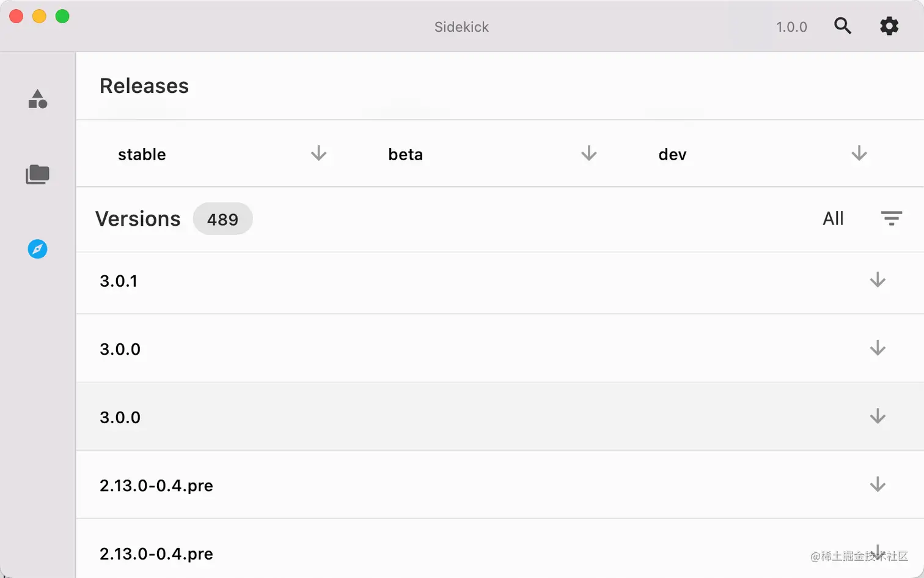The image size is (924, 578).
Task: Click the 489 versions count badge
Action: (222, 219)
